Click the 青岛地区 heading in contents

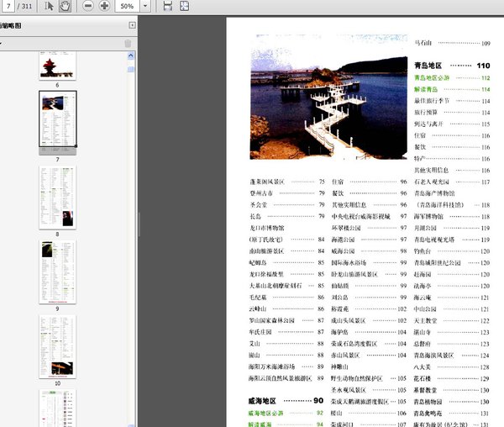point(434,65)
